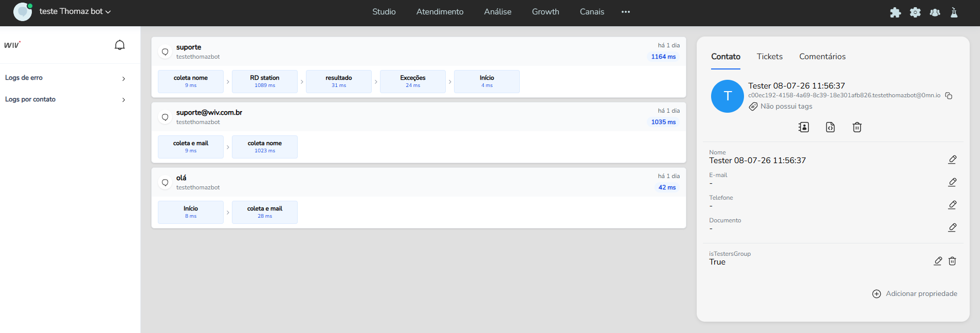The image size is (980, 333).
Task: Switch to the Contato tab
Action: (725, 57)
